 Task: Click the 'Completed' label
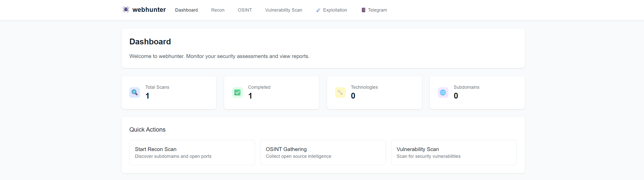pyautogui.click(x=259, y=87)
